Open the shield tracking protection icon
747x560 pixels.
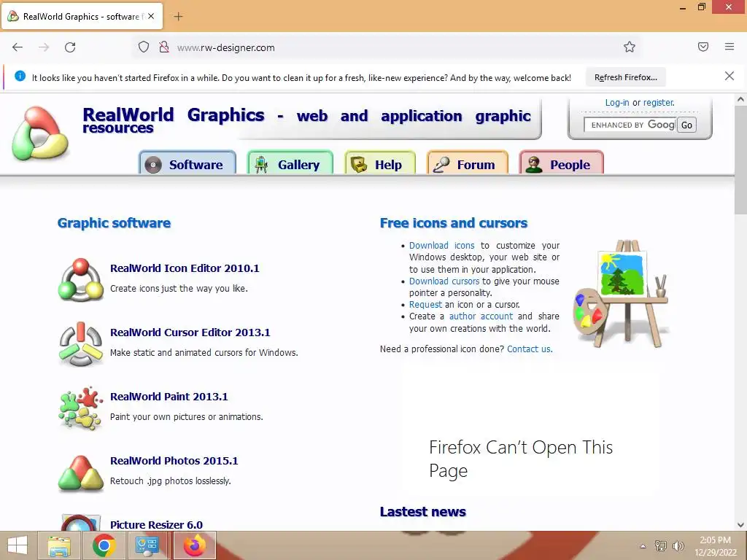coord(144,47)
